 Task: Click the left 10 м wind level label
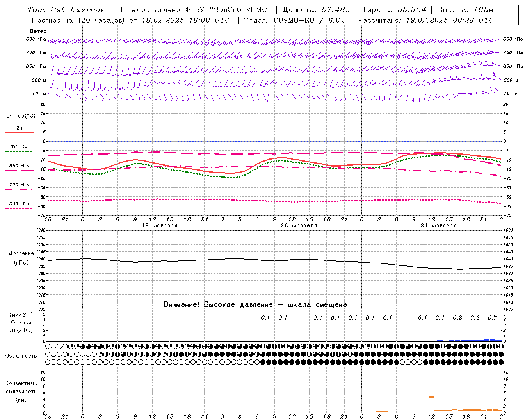(39, 94)
